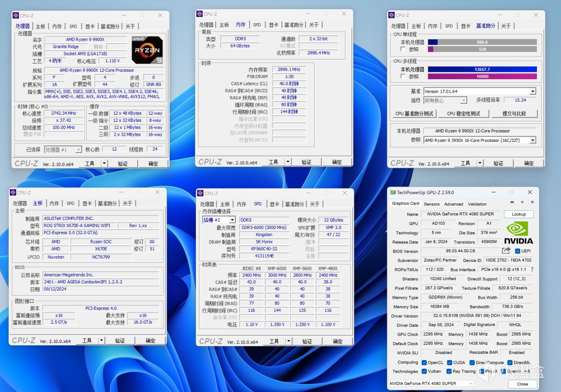This screenshot has width=561, height=392.
Task: Enable 参照 checkbox under CPU 多线程
Action: (x=403, y=77)
